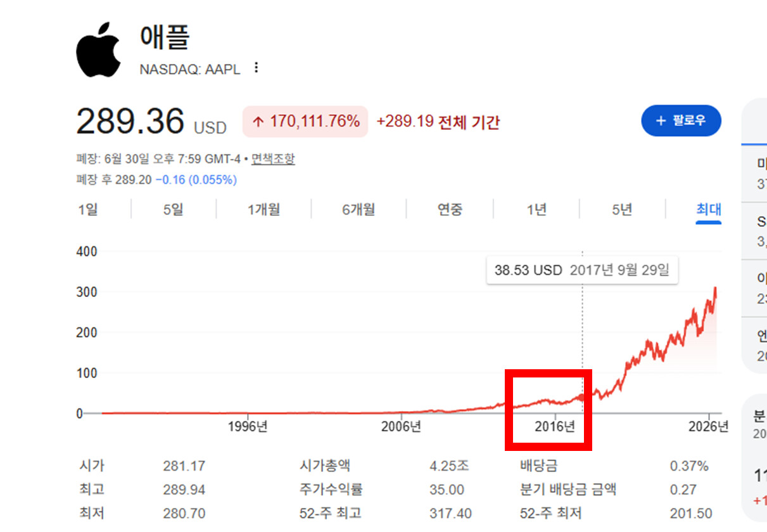Click the 시가총액 label
Image resolution: width=767 pixels, height=532 pixels.
[x=325, y=466]
